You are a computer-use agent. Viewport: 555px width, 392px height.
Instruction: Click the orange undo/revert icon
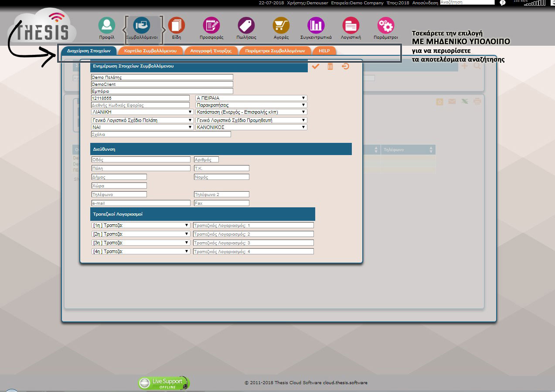pos(345,66)
